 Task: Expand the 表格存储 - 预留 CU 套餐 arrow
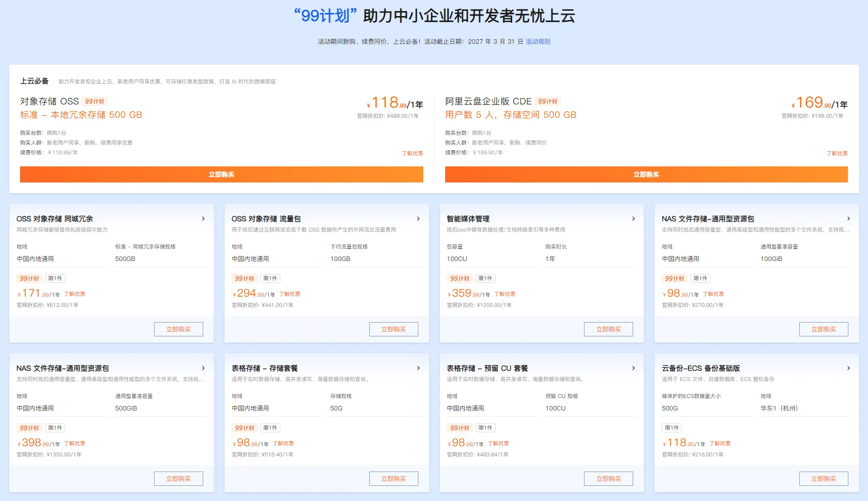point(634,368)
